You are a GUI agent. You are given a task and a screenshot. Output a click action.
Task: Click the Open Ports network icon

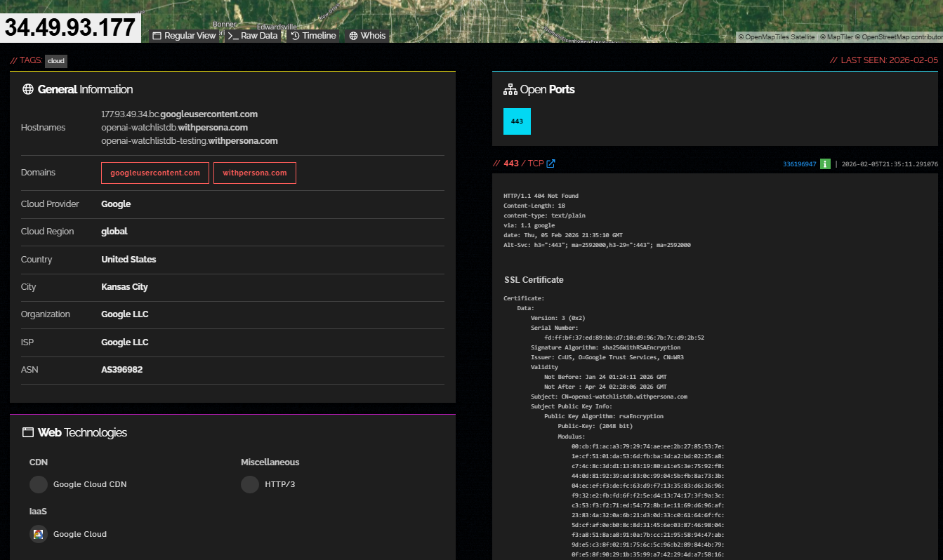click(510, 88)
